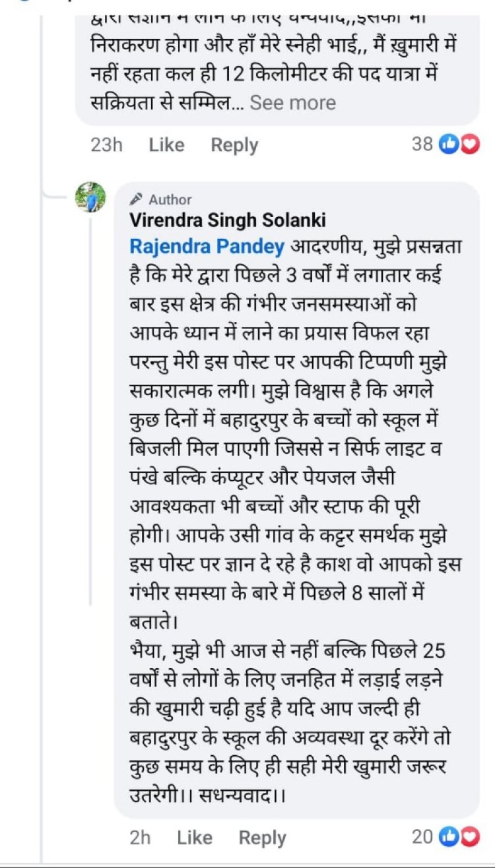Like the comment posted 23h ago
The image size is (495, 868).
[166, 145]
